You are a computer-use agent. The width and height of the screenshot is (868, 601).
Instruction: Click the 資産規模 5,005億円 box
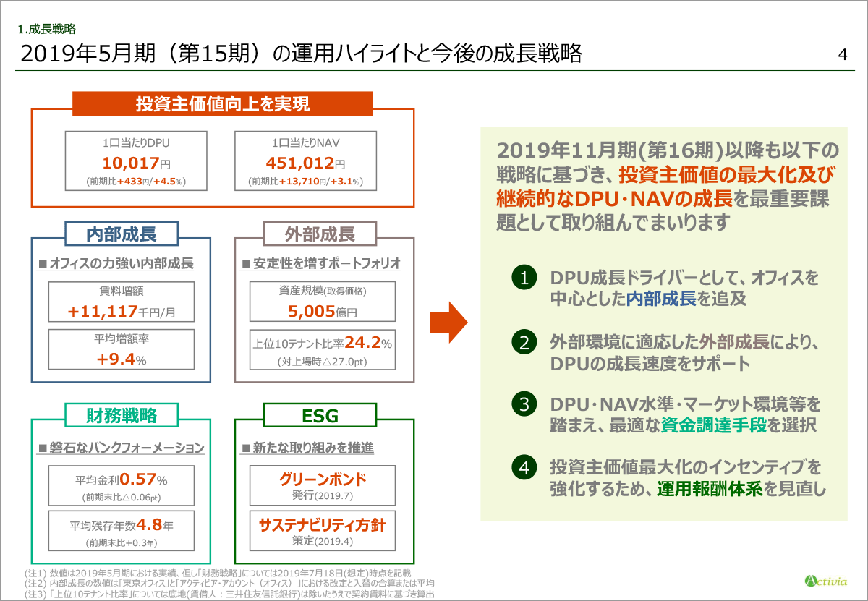[323, 302]
